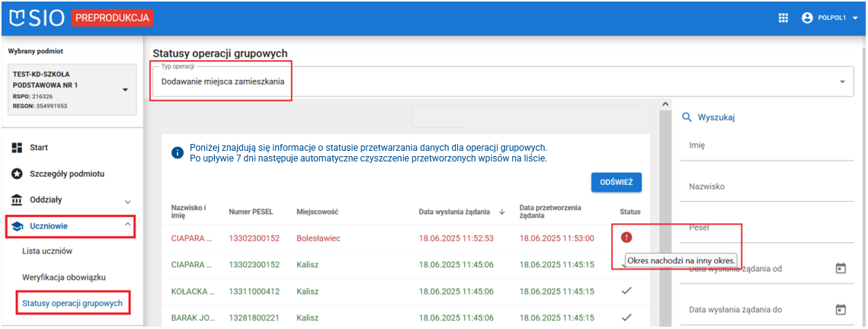Collapse the Uczniowie menu section

127,225
